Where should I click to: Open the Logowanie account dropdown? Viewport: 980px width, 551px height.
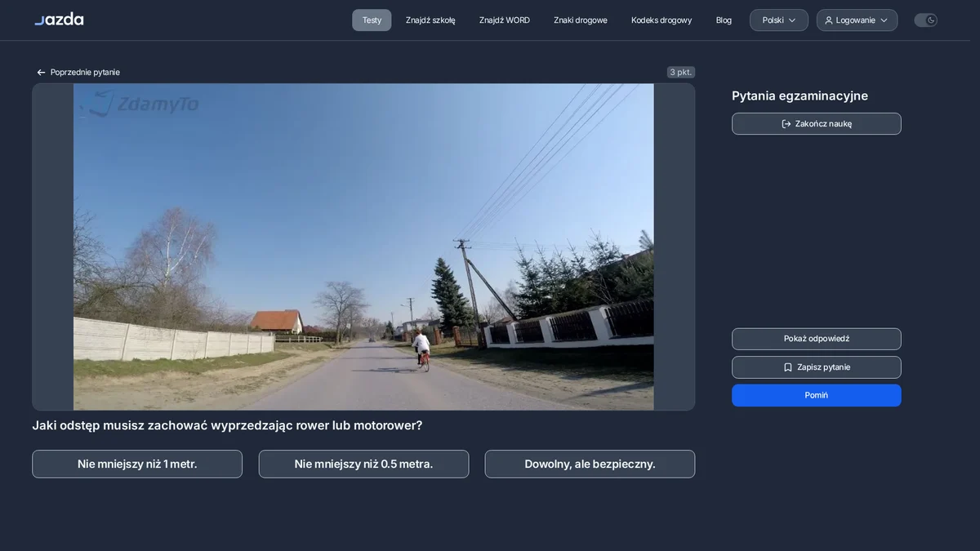click(857, 20)
